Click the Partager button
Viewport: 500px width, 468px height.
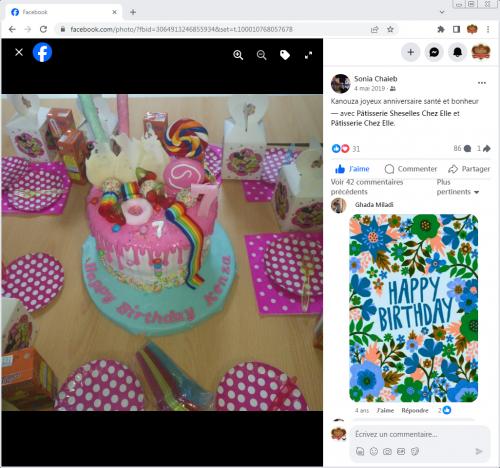(x=469, y=169)
